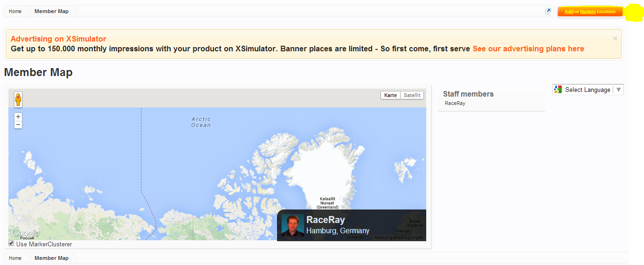
Task: Click the Kalaallit Nunaat (Greenland) map label
Action: (327, 203)
